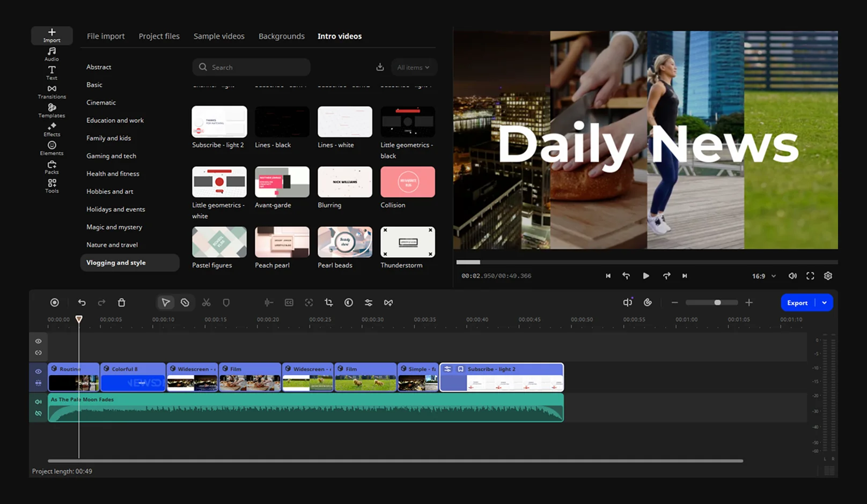The height and width of the screenshot is (504, 867).
Task: Open the Transitions panel
Action: click(x=52, y=92)
